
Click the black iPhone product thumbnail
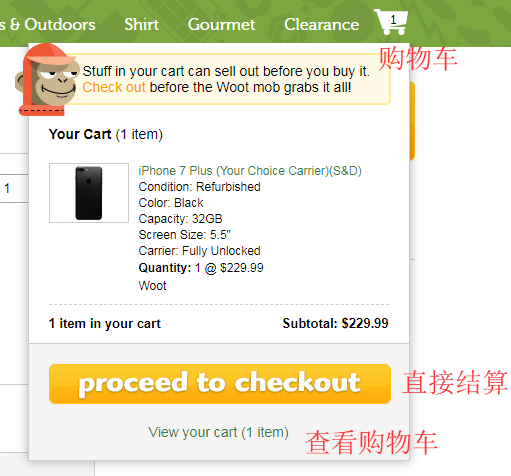89,193
